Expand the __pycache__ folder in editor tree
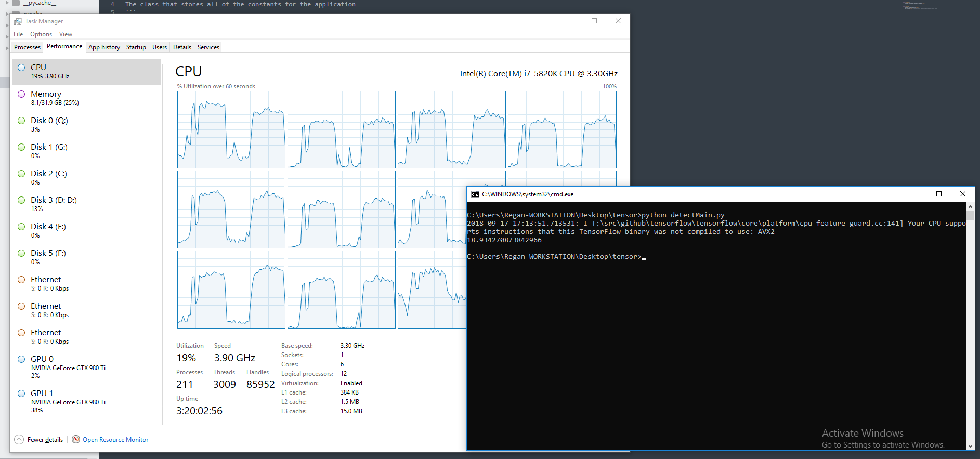 (8, 3)
